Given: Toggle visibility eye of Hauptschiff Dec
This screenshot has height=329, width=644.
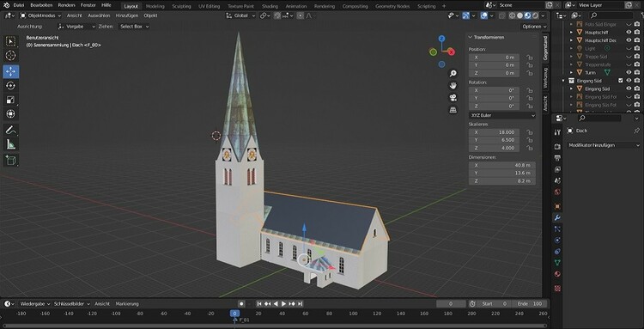Looking at the screenshot, I should pyautogui.click(x=629, y=40).
